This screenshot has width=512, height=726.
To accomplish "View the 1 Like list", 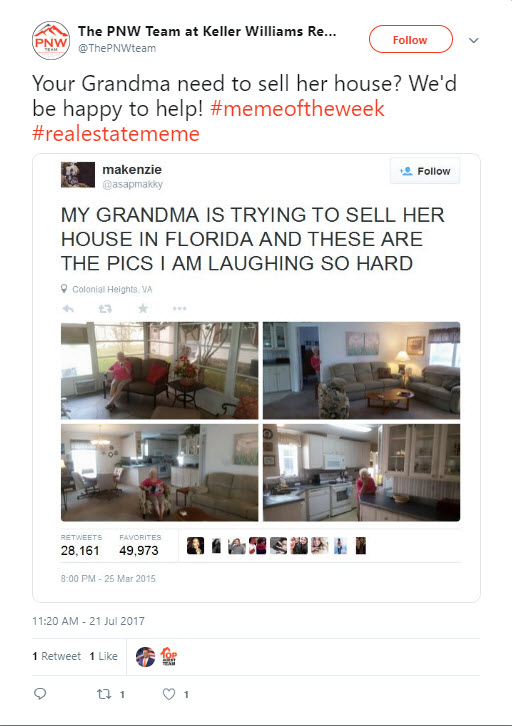I will (103, 656).
